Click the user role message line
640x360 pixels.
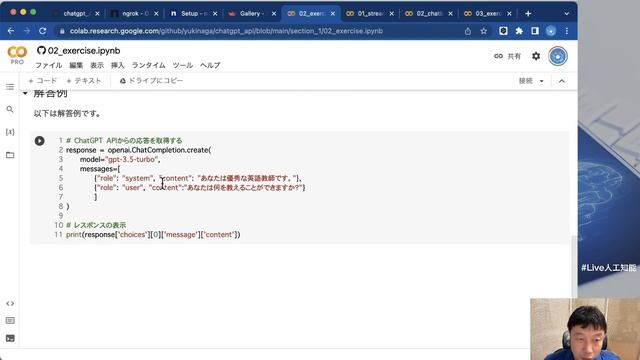pyautogui.click(x=200, y=188)
